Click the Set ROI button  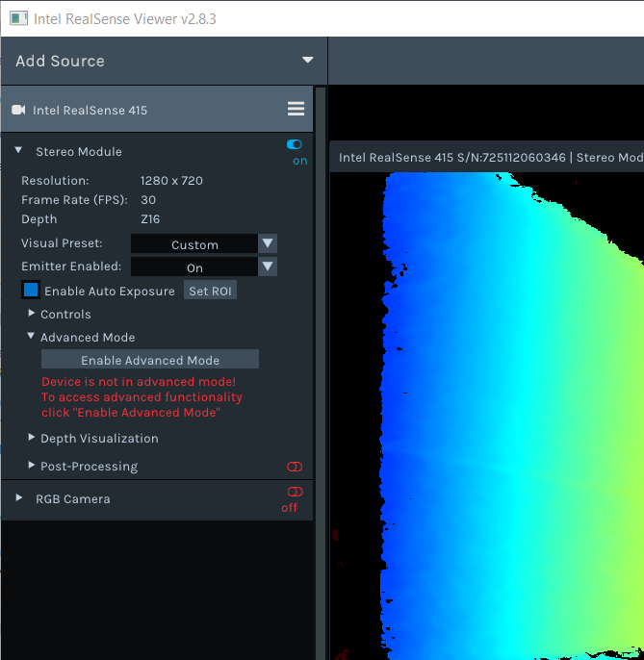click(210, 291)
